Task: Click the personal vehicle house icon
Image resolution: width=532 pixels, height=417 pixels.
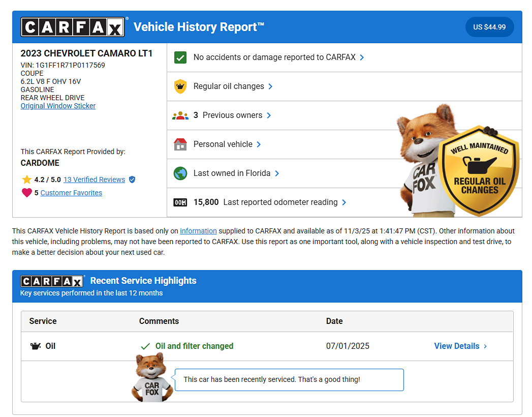Action: pos(180,144)
